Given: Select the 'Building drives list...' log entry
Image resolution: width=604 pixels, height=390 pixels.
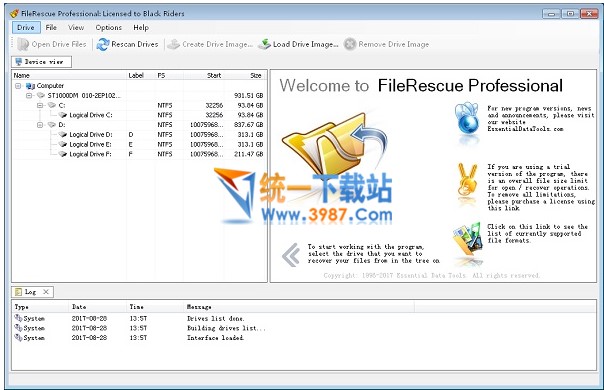Looking at the screenshot, I should pyautogui.click(x=304, y=328).
